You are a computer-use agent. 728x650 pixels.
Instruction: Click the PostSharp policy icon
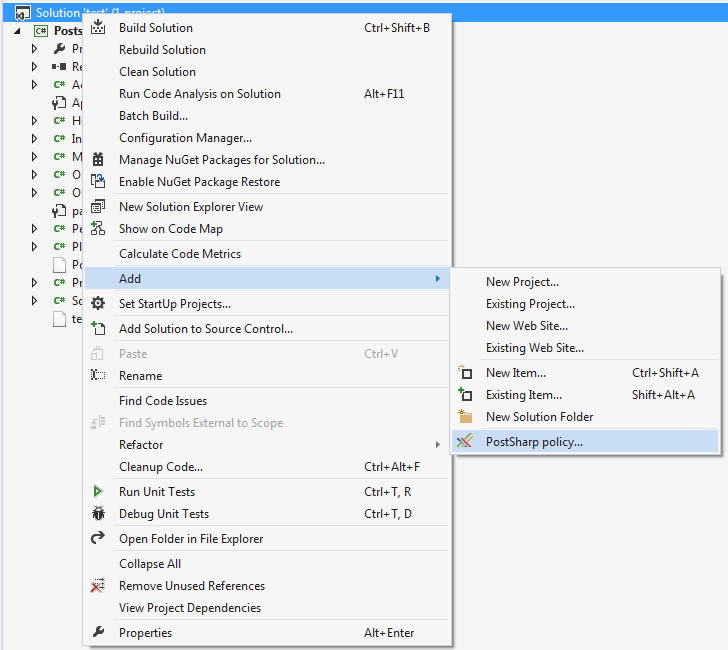point(464,441)
